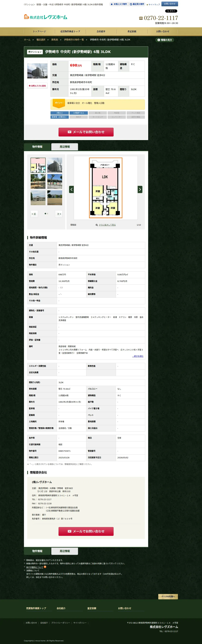Open お問い合わせ in the gold menu
This screenshot has height=644, width=202.
pyautogui.click(x=163, y=31)
